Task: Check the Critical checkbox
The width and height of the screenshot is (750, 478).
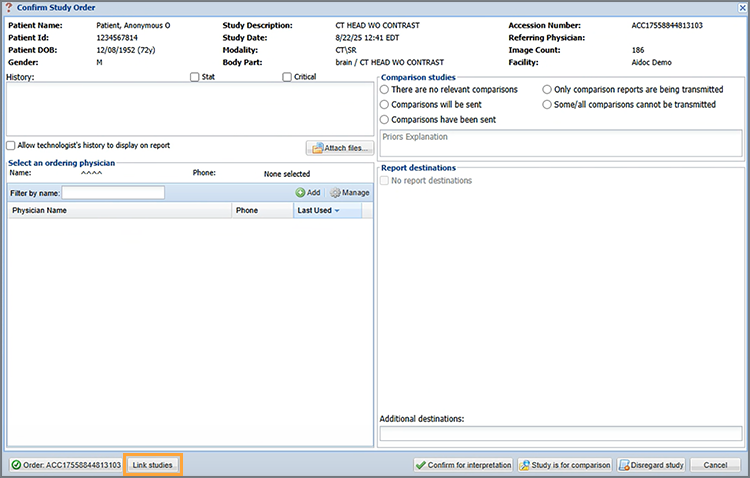Action: tap(287, 77)
